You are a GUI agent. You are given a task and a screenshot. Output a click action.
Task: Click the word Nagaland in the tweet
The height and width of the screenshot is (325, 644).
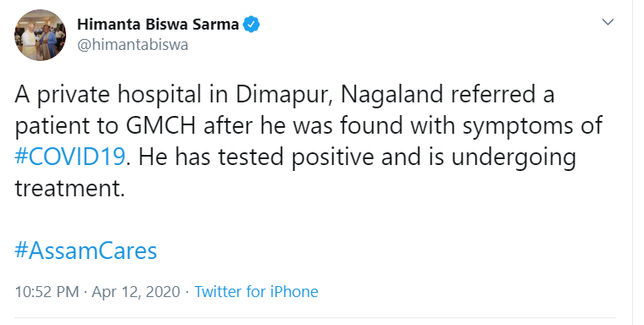point(391,95)
